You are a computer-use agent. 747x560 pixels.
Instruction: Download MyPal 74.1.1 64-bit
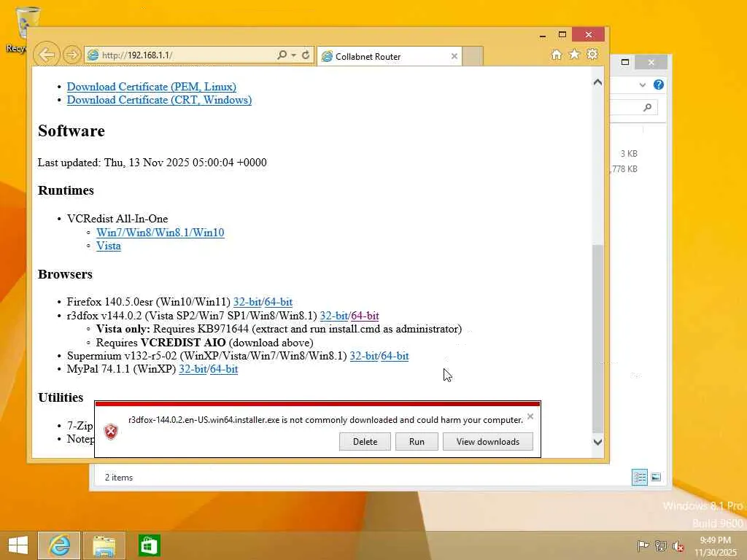224,369
